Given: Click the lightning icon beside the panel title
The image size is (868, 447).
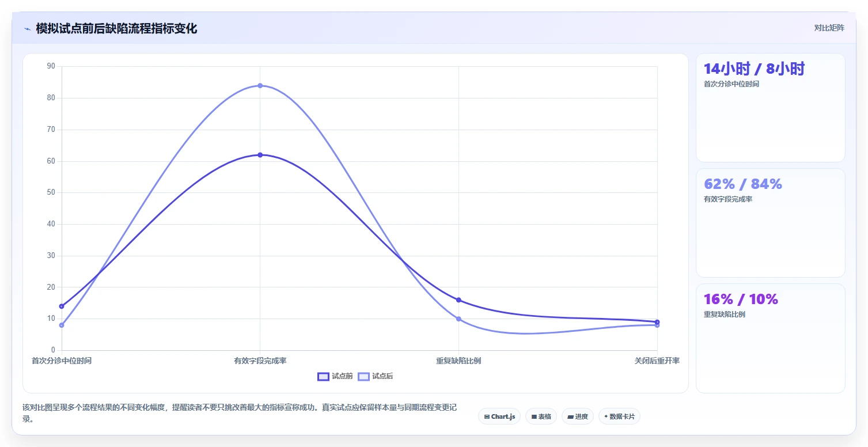Looking at the screenshot, I should pos(28,29).
